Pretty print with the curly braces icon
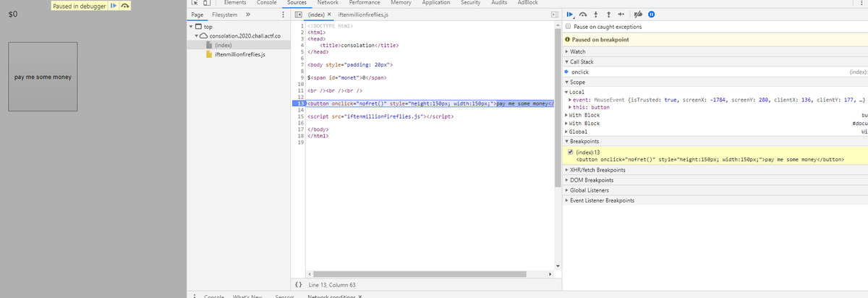The image size is (868, 298). [x=298, y=285]
